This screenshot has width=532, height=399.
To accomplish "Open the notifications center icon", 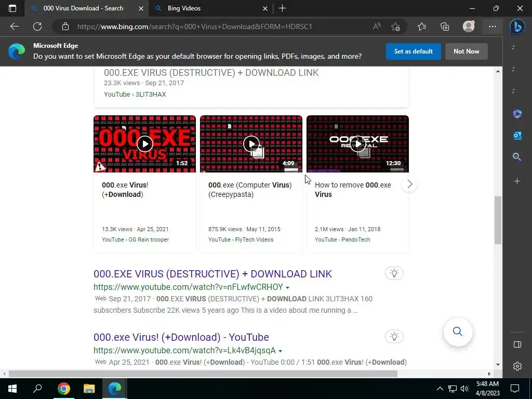I will point(515,389).
